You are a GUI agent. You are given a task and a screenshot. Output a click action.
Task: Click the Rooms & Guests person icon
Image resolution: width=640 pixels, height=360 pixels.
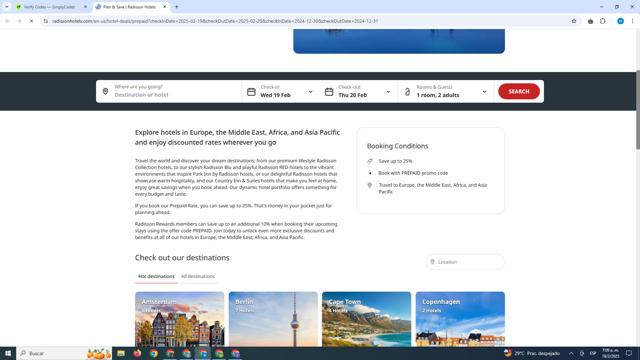407,92
